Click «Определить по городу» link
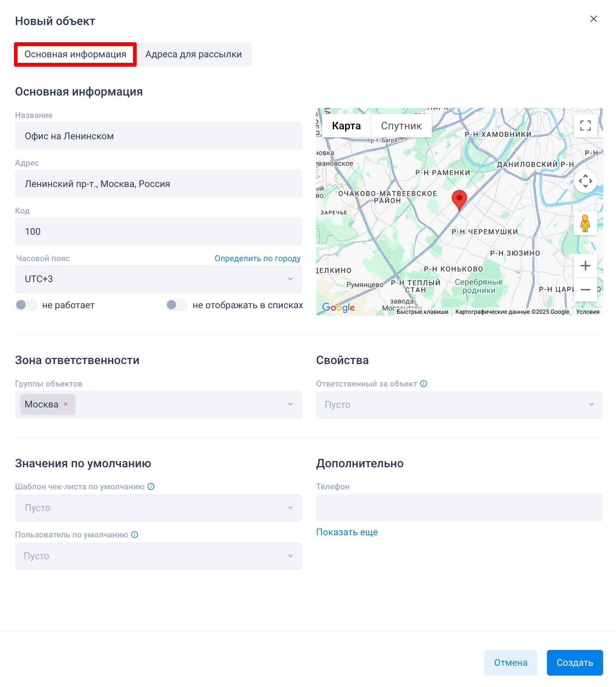Viewport: 616px width, 687px height. pos(257,259)
